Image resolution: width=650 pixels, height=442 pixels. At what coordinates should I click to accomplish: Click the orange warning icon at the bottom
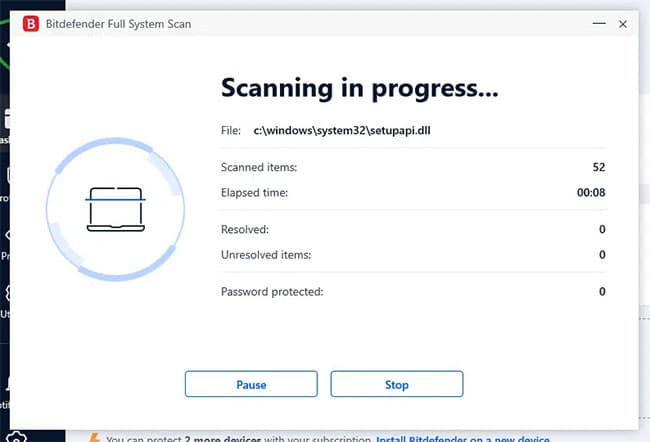(x=94, y=438)
